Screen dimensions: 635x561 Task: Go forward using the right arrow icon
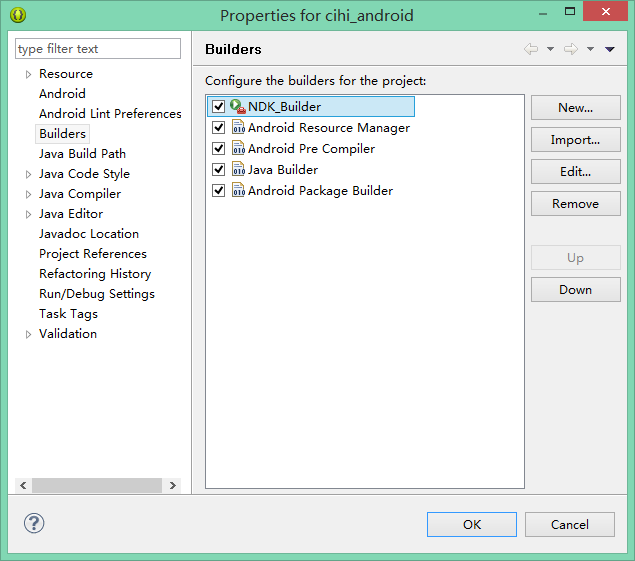click(571, 49)
